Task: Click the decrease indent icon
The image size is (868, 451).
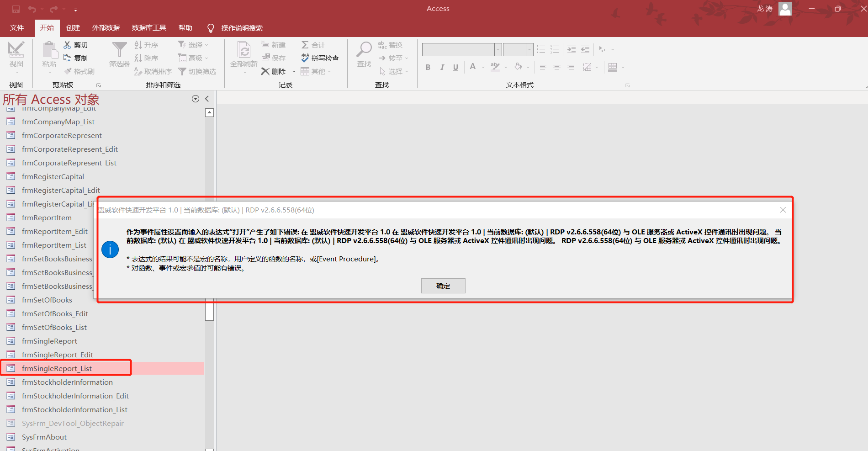Action: pos(585,49)
